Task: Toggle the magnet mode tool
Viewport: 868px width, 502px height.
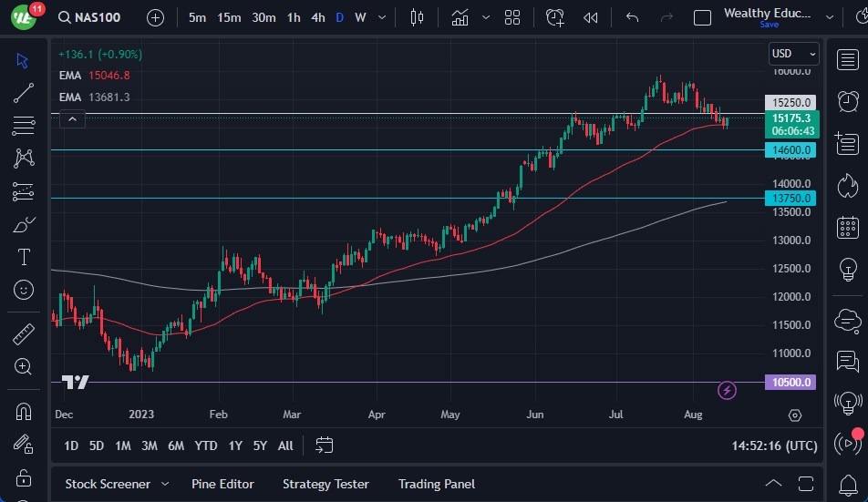Action: pos(24,411)
